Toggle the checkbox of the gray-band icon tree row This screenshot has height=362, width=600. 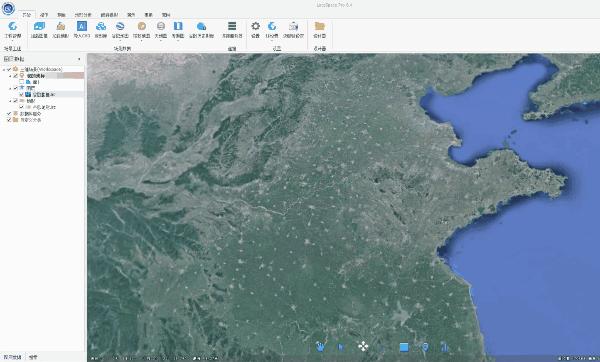tap(15, 101)
